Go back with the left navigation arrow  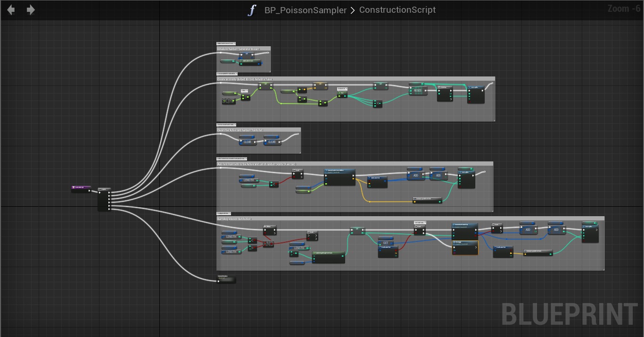click(11, 10)
